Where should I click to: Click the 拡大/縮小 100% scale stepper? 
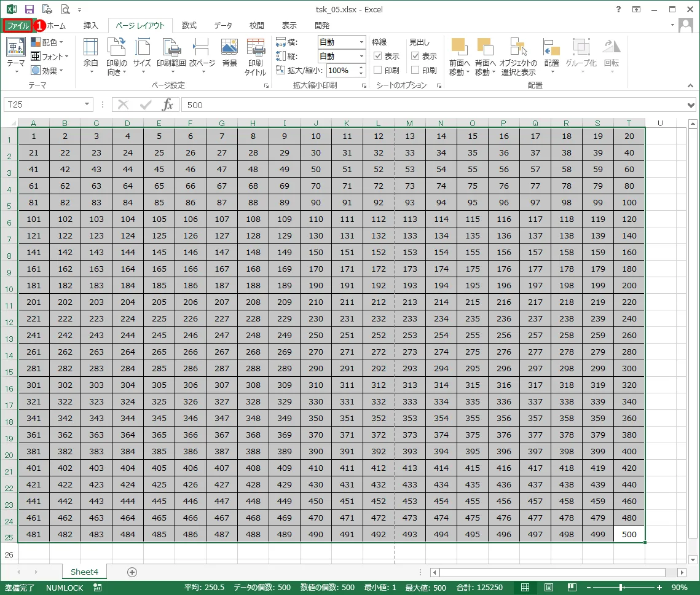click(361, 70)
